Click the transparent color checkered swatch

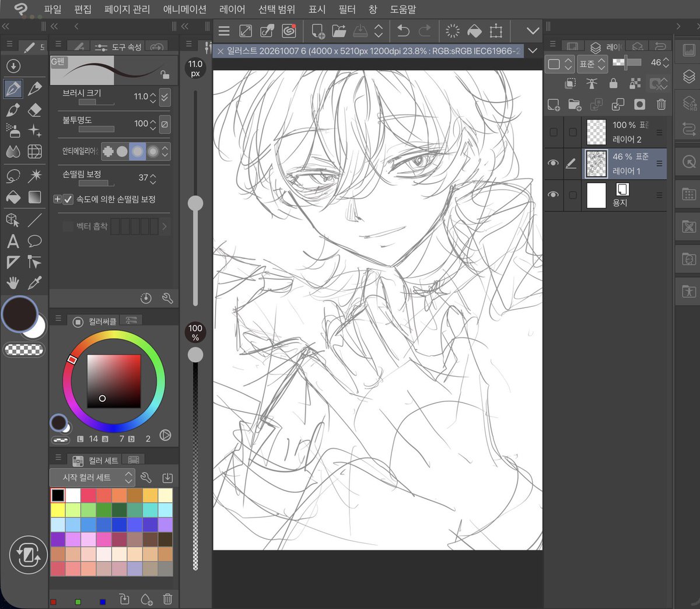24,350
